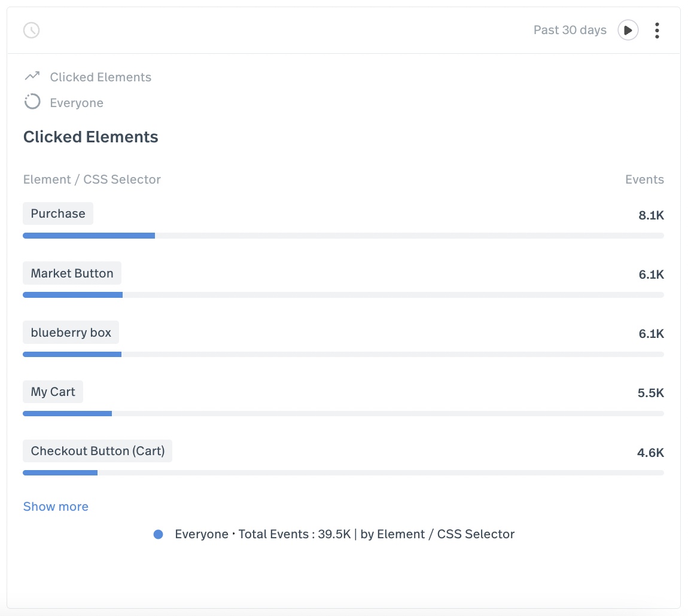Click the Checkout Button (Cart) tag
The image size is (688, 616).
(98, 451)
